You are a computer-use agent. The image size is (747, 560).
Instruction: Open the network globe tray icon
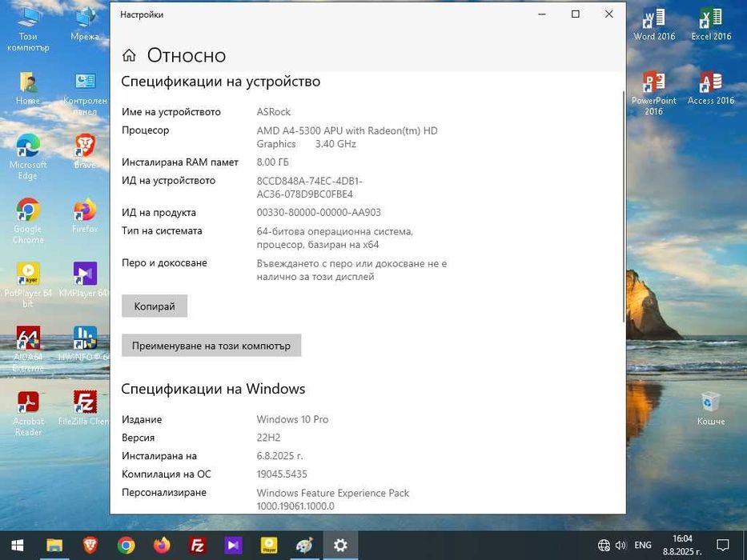pos(604,546)
